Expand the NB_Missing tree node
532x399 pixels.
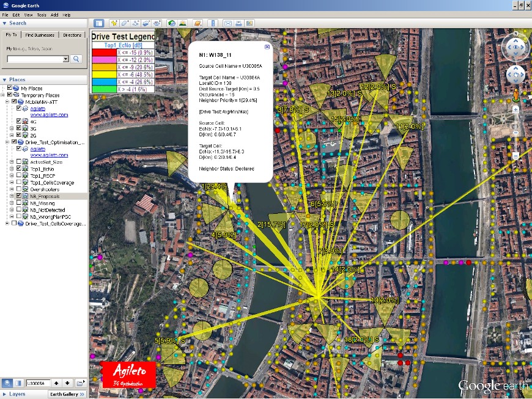pos(12,203)
